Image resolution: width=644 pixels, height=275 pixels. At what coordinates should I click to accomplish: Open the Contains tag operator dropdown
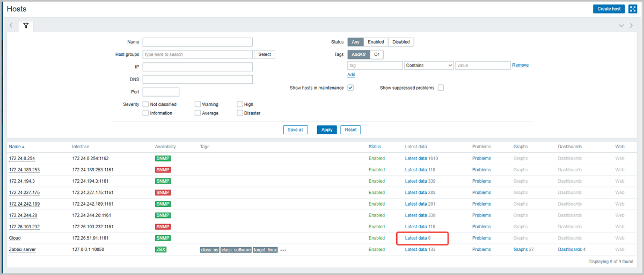click(429, 66)
